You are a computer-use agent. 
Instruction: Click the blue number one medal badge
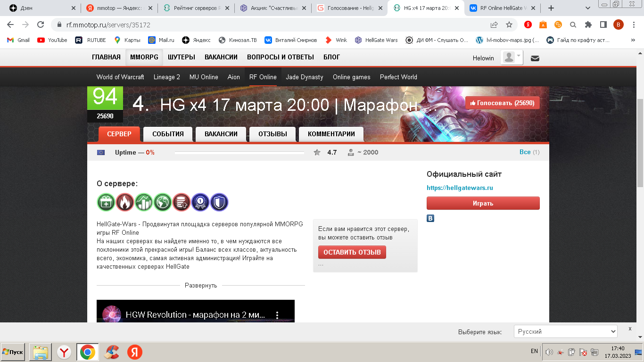pyautogui.click(x=200, y=202)
